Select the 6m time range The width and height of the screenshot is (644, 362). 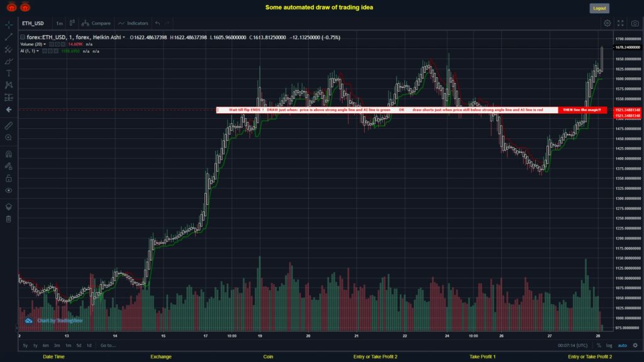click(x=45, y=346)
